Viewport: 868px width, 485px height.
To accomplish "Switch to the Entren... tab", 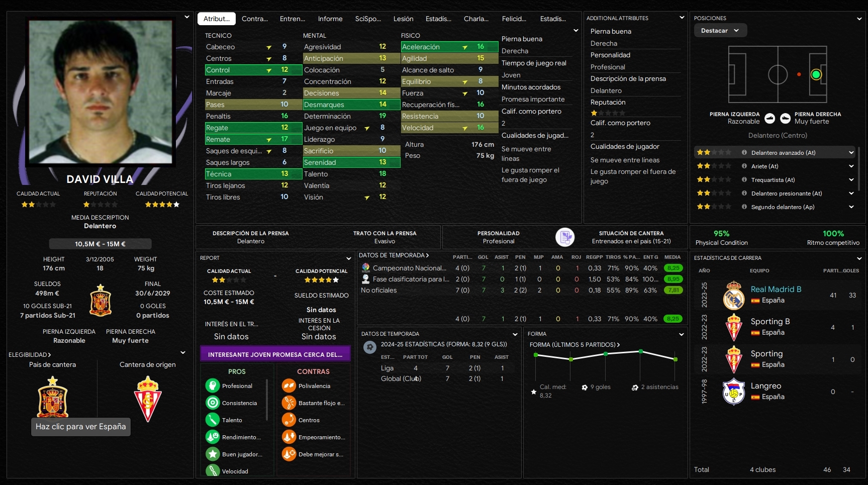I will click(293, 19).
